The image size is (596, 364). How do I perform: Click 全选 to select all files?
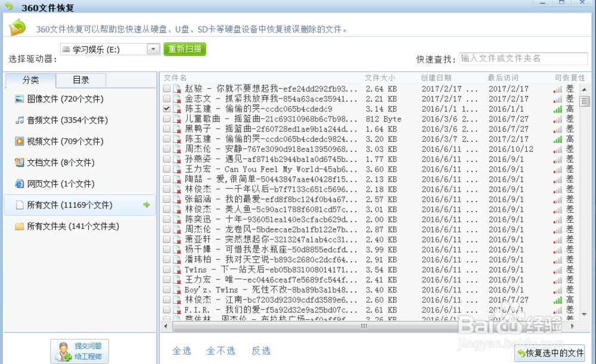[x=182, y=351]
